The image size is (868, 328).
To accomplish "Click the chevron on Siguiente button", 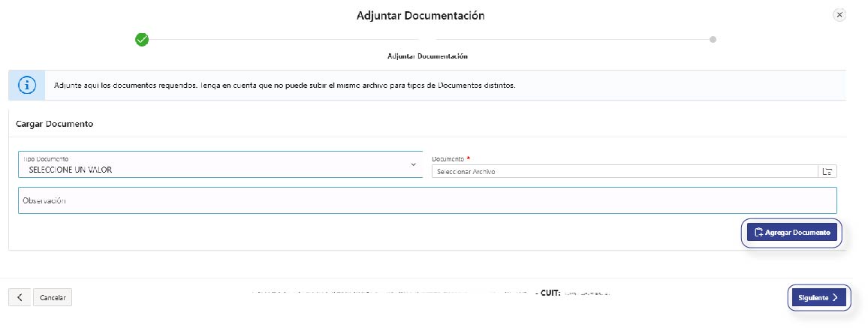I will pyautogui.click(x=836, y=298).
